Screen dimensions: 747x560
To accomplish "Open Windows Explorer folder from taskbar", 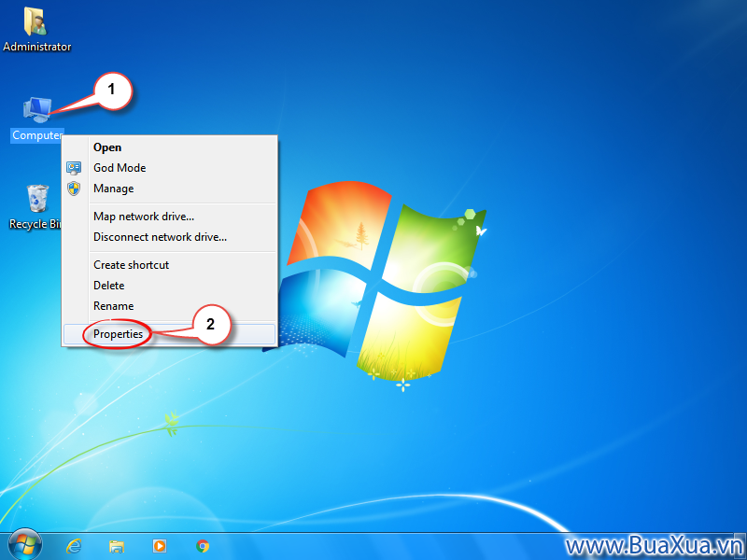I will coord(117,546).
